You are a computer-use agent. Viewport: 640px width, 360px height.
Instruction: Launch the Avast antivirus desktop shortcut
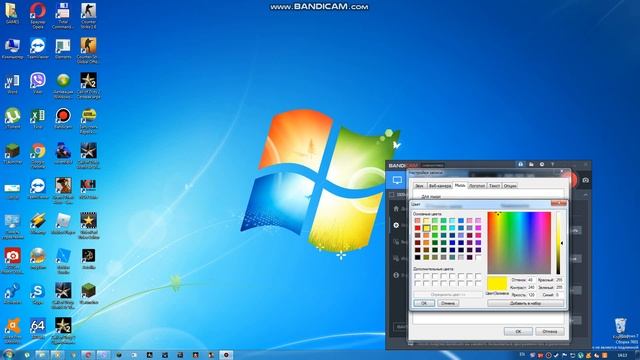tap(12, 331)
